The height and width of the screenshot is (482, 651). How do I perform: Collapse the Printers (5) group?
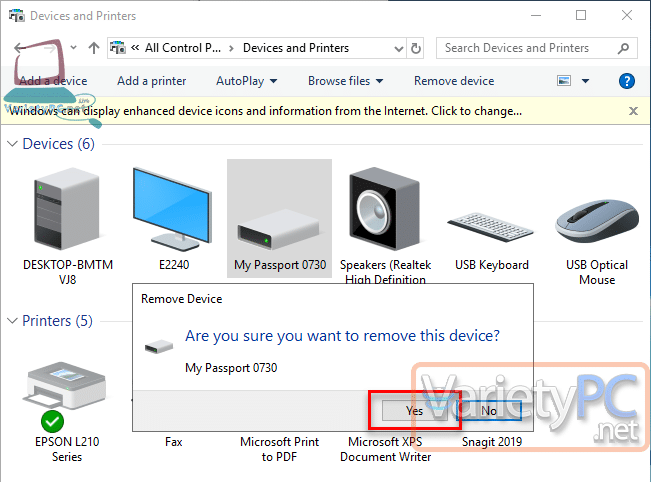click(13, 321)
